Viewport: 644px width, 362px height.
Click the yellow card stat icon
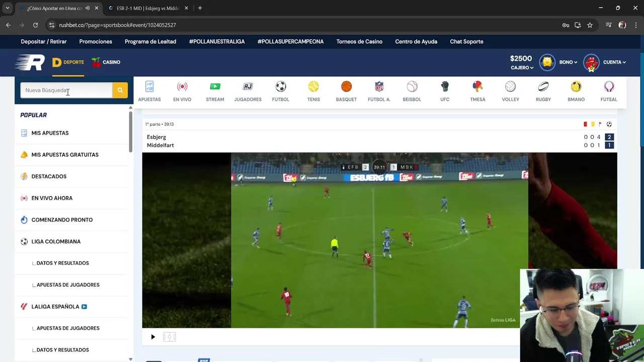593,124
